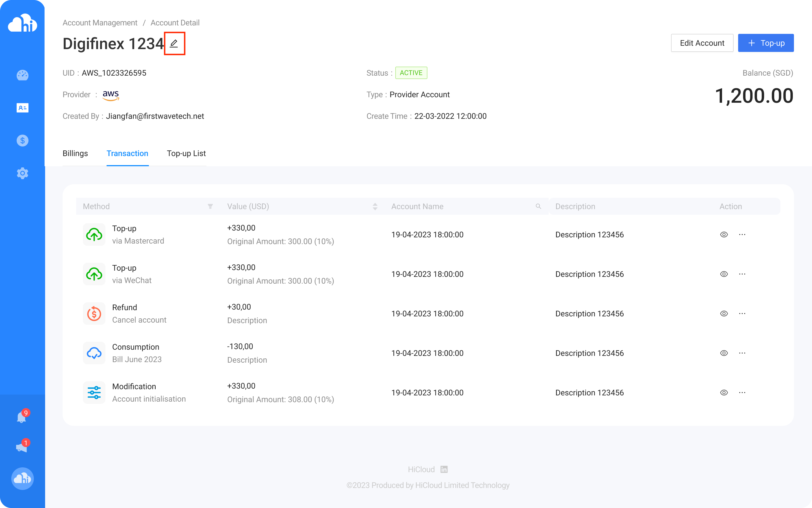This screenshot has height=508, width=812.
Task: Click the Edit Account button
Action: (x=702, y=43)
